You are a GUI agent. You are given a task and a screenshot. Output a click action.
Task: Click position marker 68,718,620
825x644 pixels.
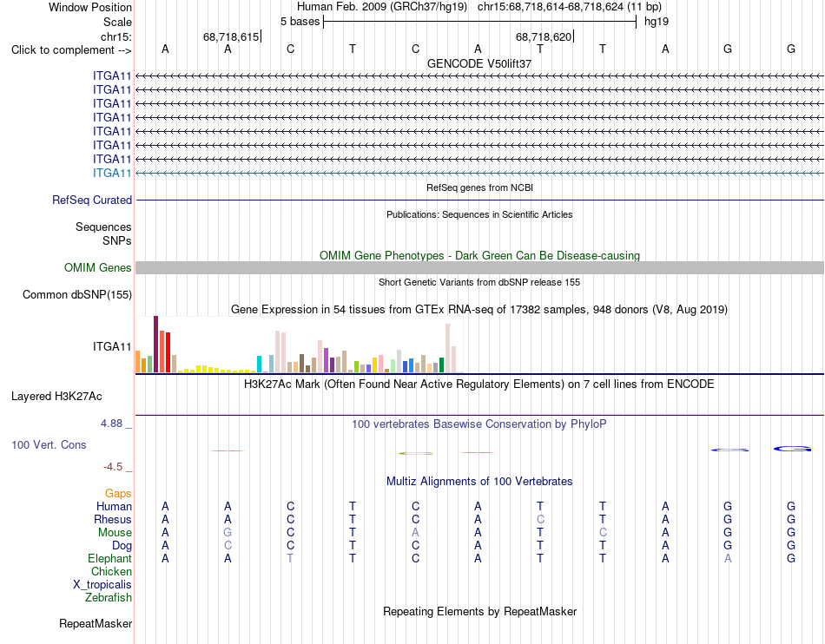544,36
